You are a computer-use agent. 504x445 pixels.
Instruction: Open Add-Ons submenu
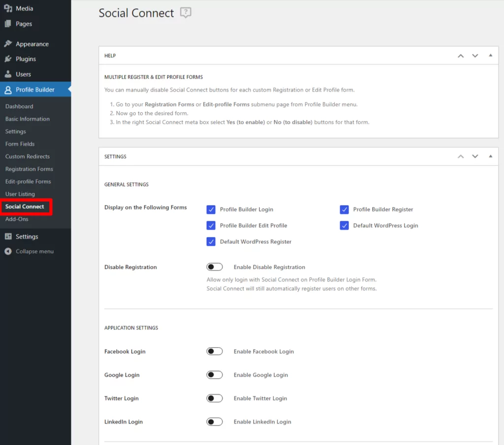(x=17, y=219)
